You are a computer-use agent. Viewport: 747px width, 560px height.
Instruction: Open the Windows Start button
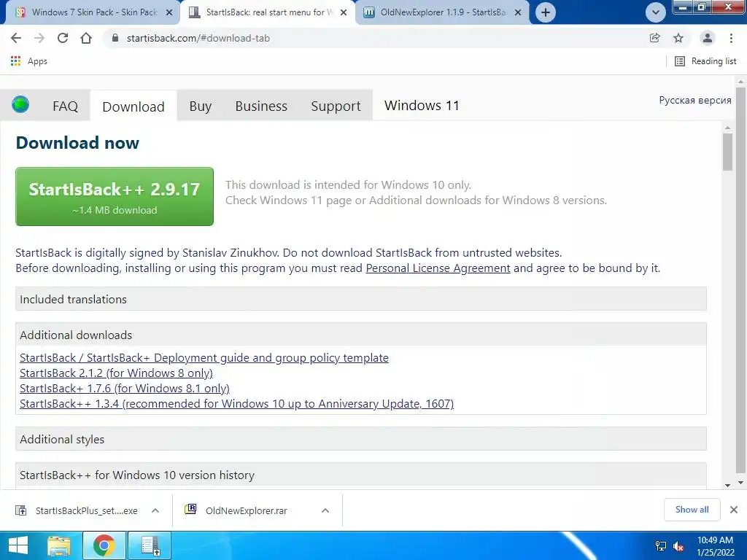[18, 545]
